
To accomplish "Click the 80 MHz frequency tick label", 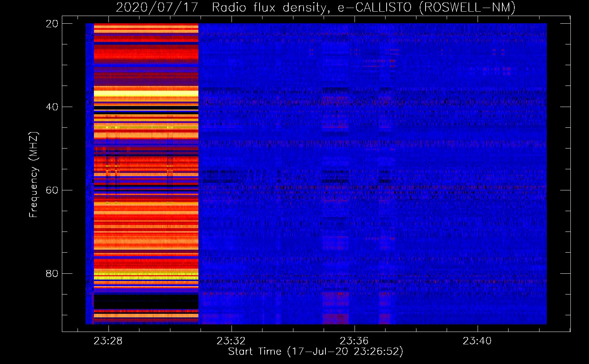I will 52,273.
